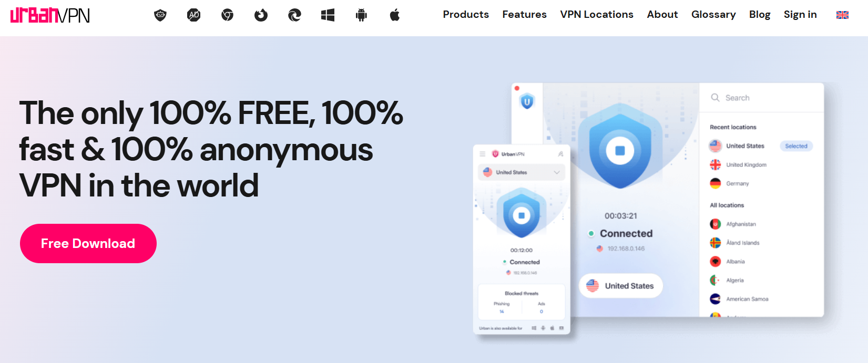Click the All locations heading
Image resolution: width=868 pixels, height=363 pixels.
pos(727,205)
